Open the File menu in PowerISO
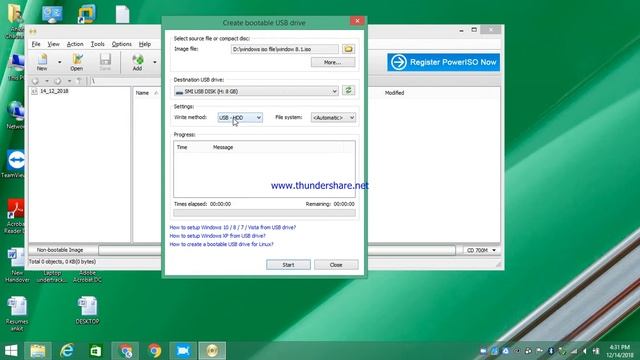This screenshot has height=360, width=640. (36, 44)
